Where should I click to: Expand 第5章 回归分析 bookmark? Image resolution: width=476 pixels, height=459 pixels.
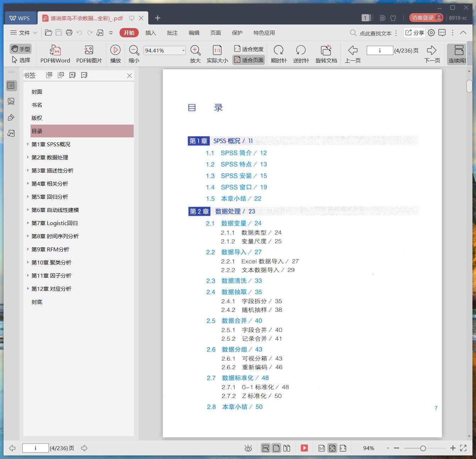[28, 197]
